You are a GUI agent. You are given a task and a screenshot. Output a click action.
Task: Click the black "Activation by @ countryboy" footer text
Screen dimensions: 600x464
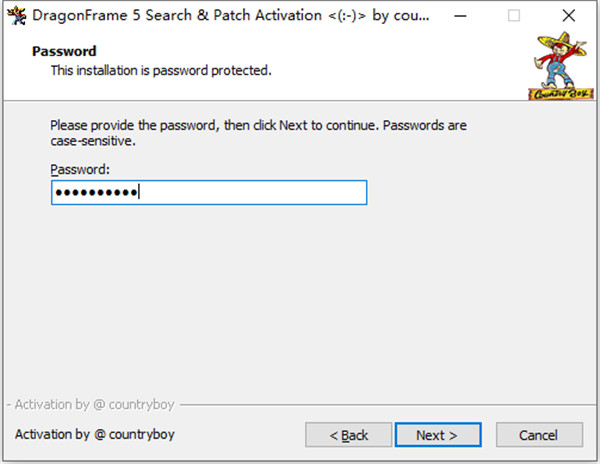[95, 435]
